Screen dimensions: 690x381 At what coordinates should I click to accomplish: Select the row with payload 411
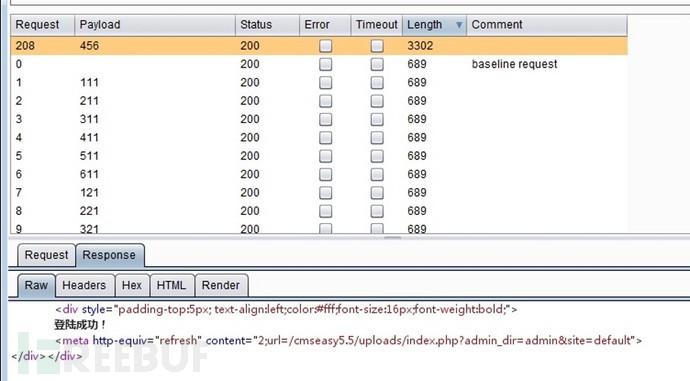pyautogui.click(x=319, y=138)
